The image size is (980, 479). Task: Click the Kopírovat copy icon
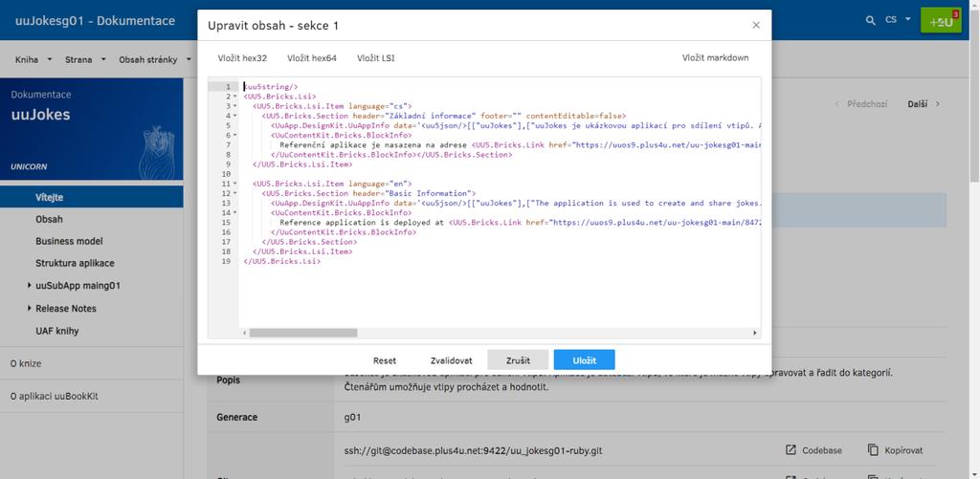coord(873,449)
